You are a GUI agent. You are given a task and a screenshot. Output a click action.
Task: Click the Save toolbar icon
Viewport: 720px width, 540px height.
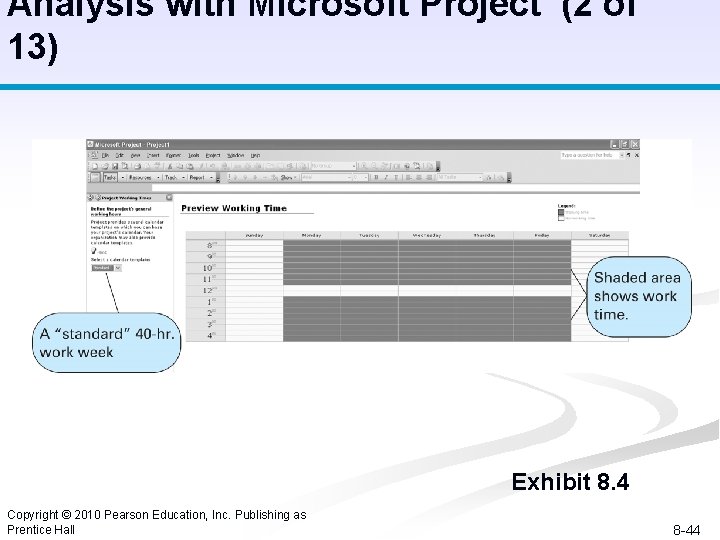click(114, 166)
